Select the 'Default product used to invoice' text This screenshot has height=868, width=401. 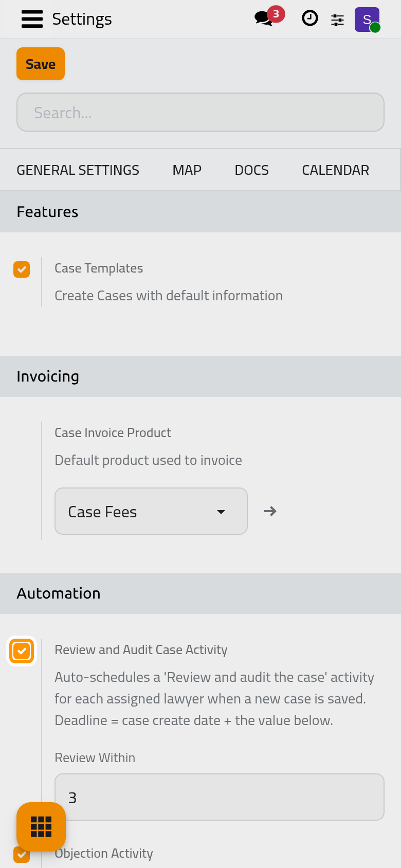tap(148, 460)
